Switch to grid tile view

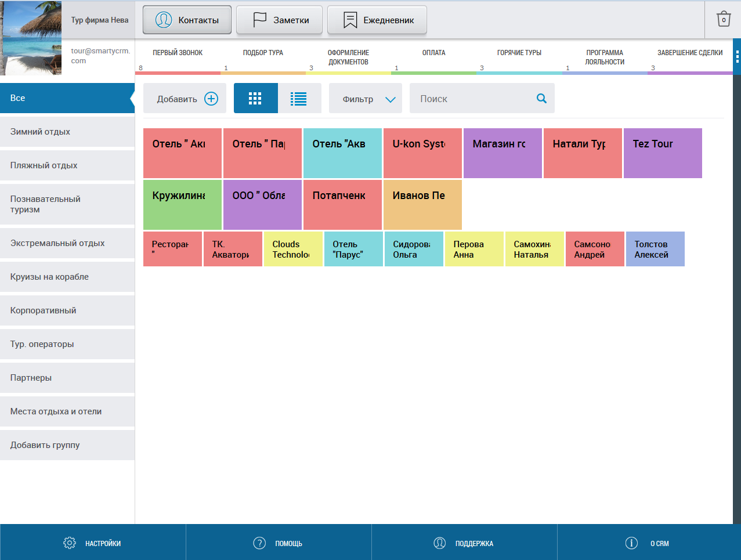255,99
